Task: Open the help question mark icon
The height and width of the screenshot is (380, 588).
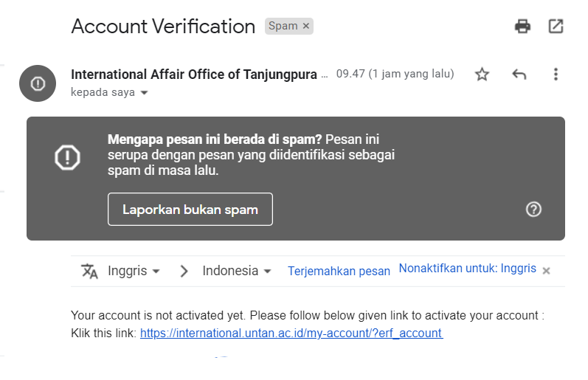Action: [533, 210]
